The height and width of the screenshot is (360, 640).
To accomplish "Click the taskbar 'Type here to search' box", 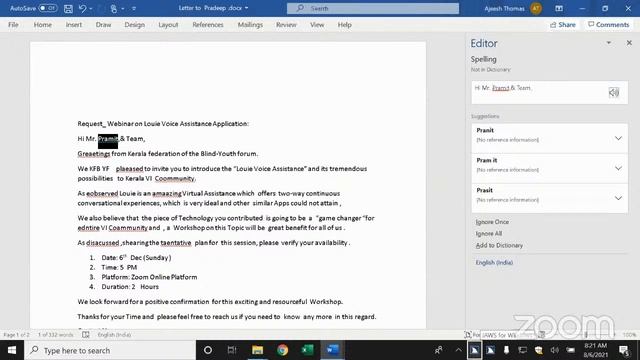I will (x=110, y=350).
